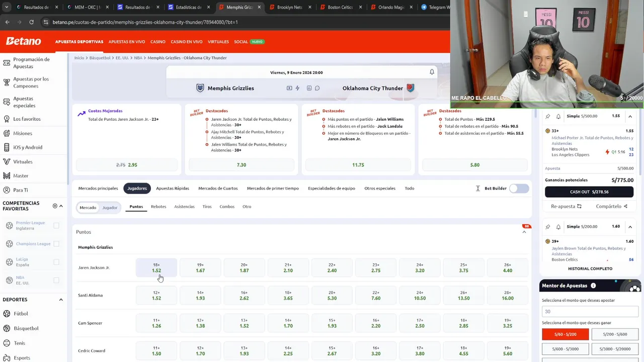Image resolution: width=644 pixels, height=362 pixels.
Task: Open the browser tab search dropdown
Action: [x=7, y=7]
